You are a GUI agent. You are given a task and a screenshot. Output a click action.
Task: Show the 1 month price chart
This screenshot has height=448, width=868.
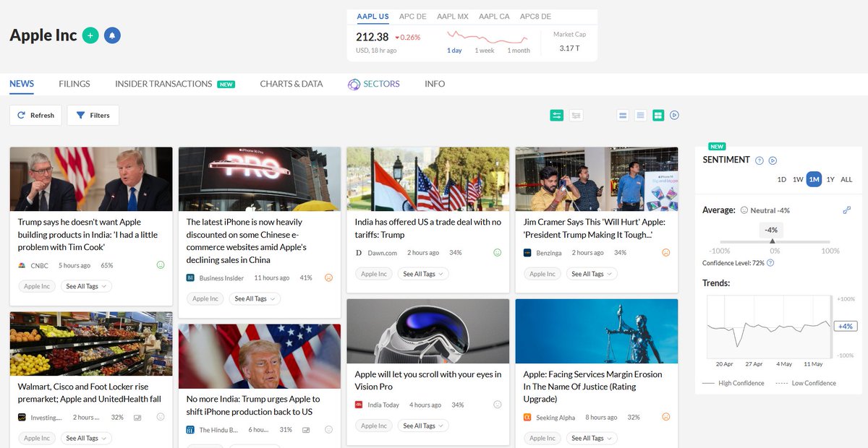point(519,51)
